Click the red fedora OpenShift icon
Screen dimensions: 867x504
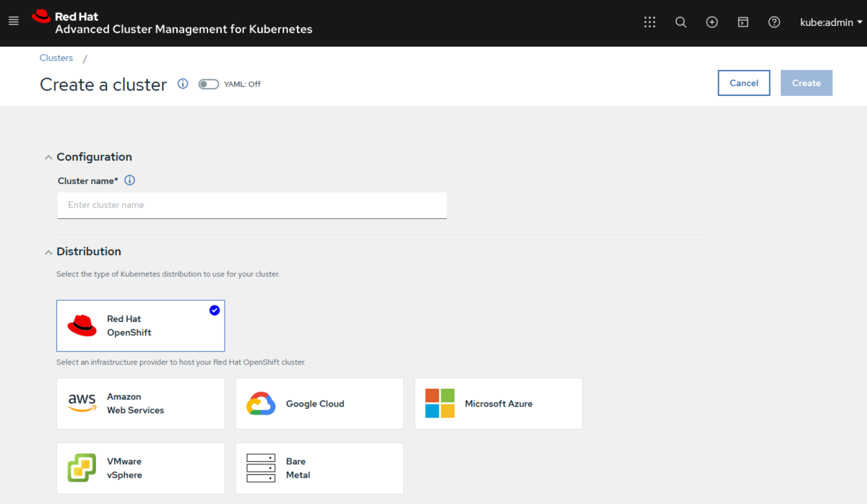82,326
